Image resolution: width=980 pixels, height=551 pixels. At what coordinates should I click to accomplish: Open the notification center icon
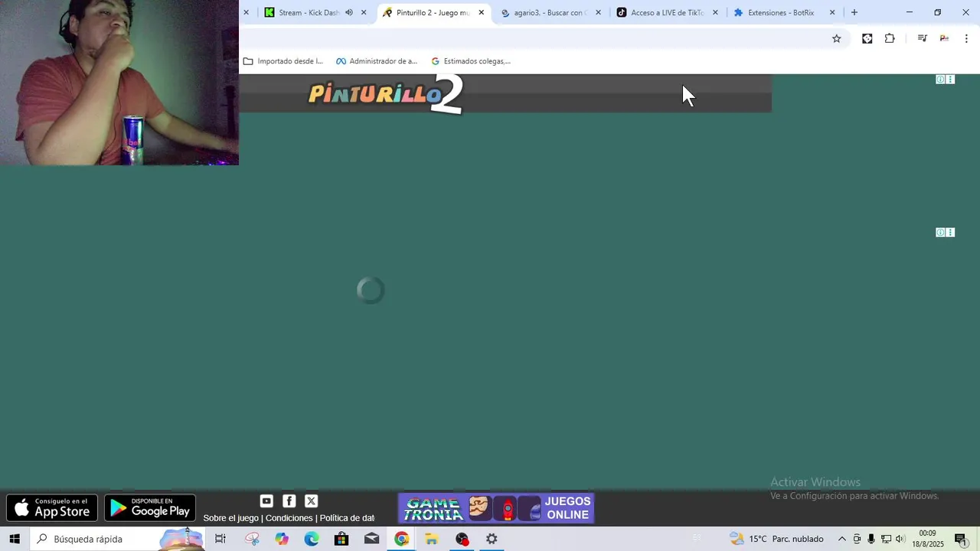[x=960, y=539]
